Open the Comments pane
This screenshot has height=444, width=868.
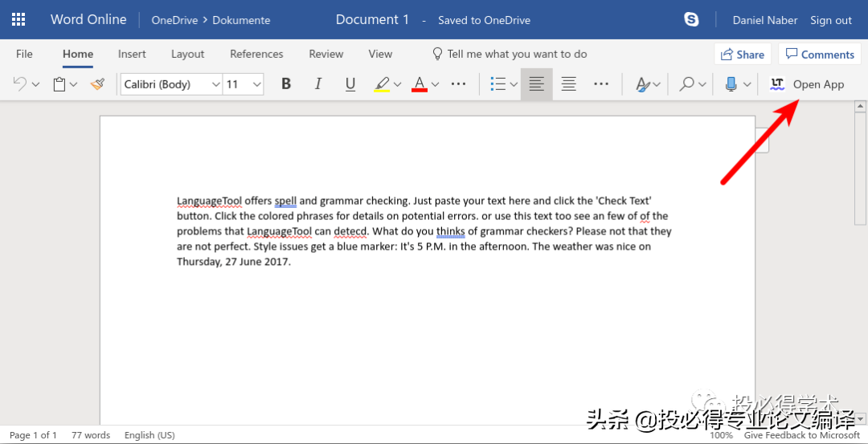click(820, 54)
